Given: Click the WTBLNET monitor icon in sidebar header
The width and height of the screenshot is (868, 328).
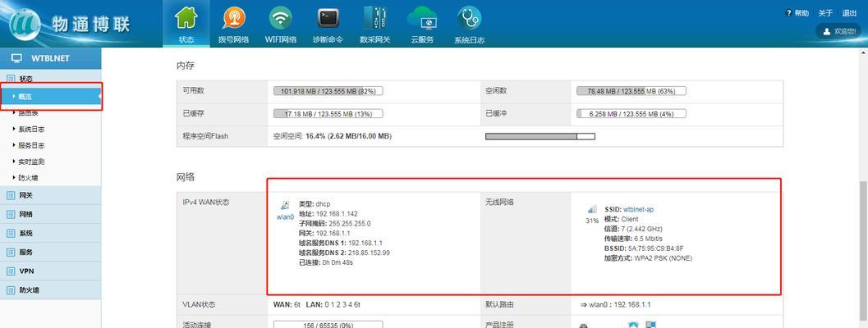Looking at the screenshot, I should pos(16,58).
